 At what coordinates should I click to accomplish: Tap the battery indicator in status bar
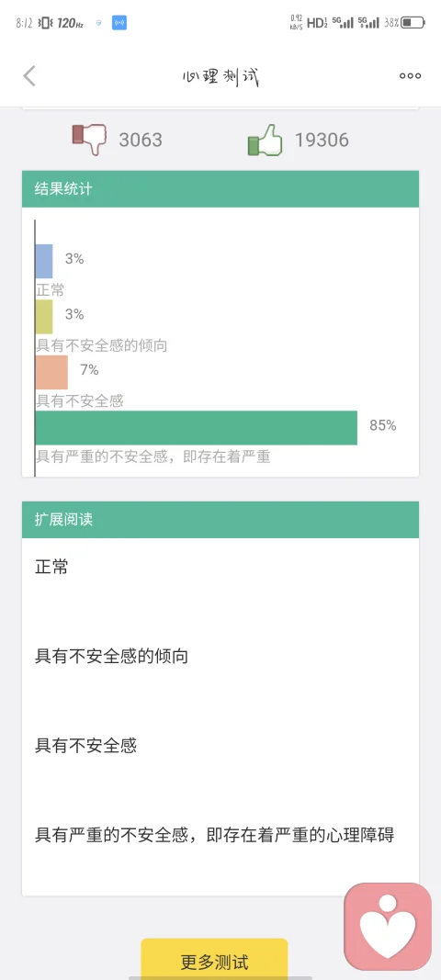pyautogui.click(x=413, y=23)
